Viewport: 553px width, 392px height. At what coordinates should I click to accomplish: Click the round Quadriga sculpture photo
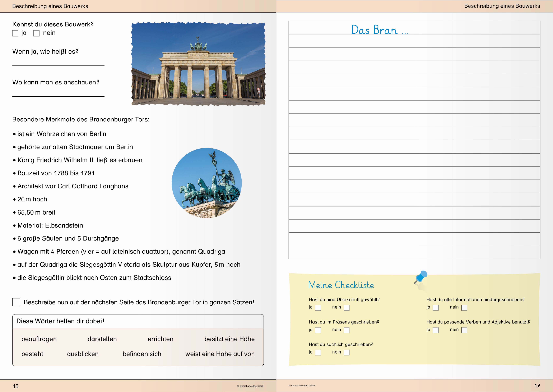pos(207,183)
